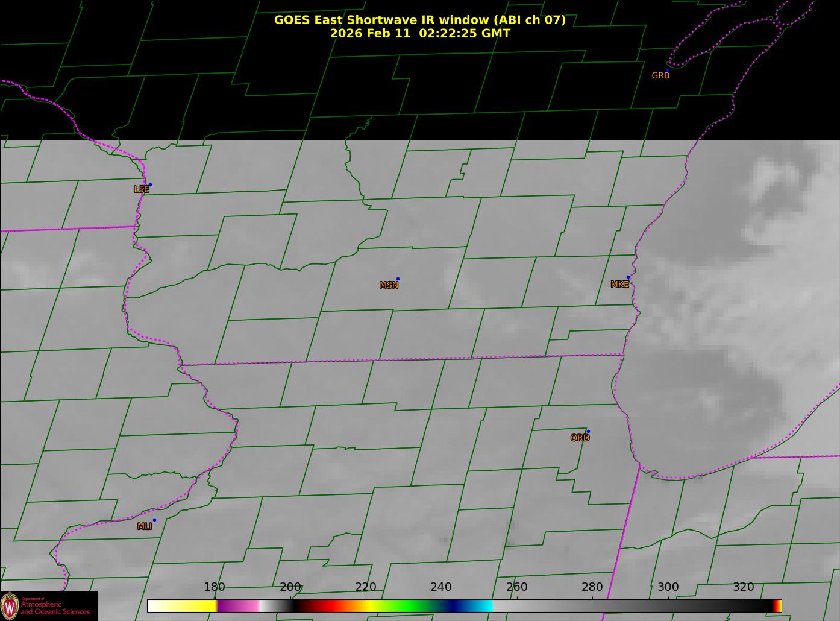
Task: Click the 180 colorbar tick label
Action: pyautogui.click(x=215, y=587)
